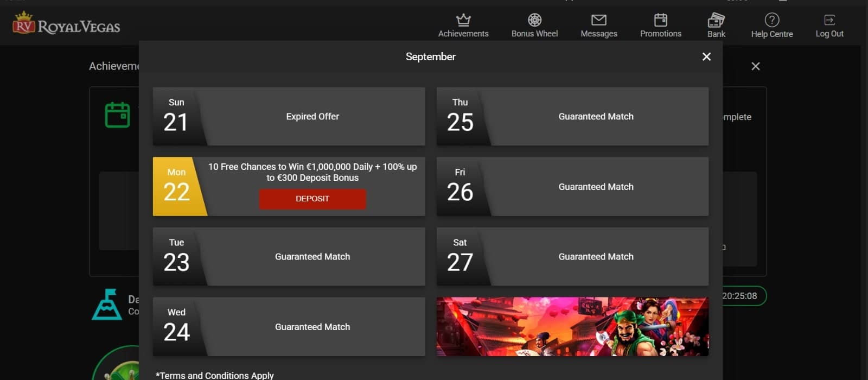
Task: Click the teal flask icon in background panel
Action: [x=107, y=304]
